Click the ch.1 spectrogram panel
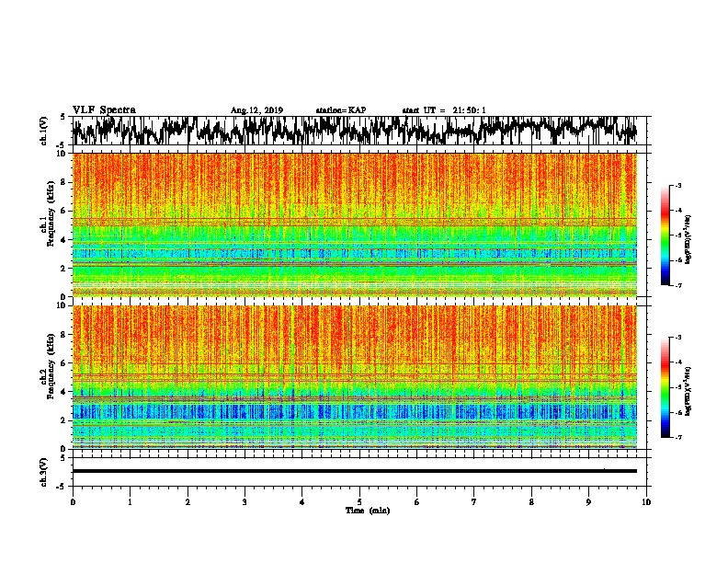 pyautogui.click(x=355, y=224)
